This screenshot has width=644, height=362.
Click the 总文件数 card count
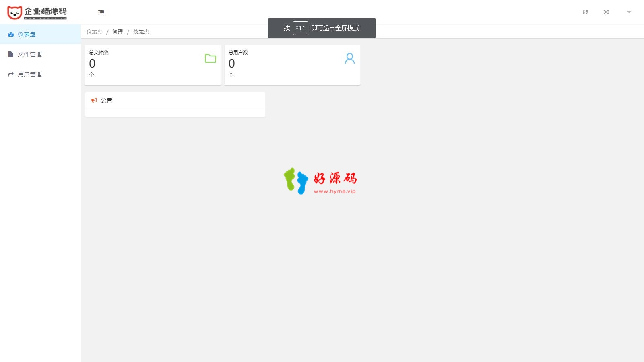(92, 64)
